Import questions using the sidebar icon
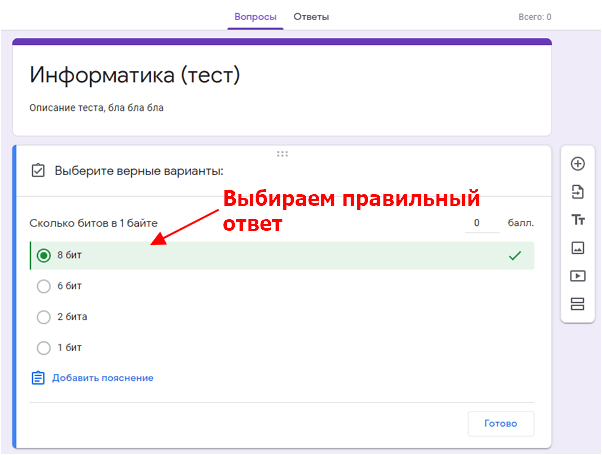The height and width of the screenshot is (455, 602). [x=577, y=192]
